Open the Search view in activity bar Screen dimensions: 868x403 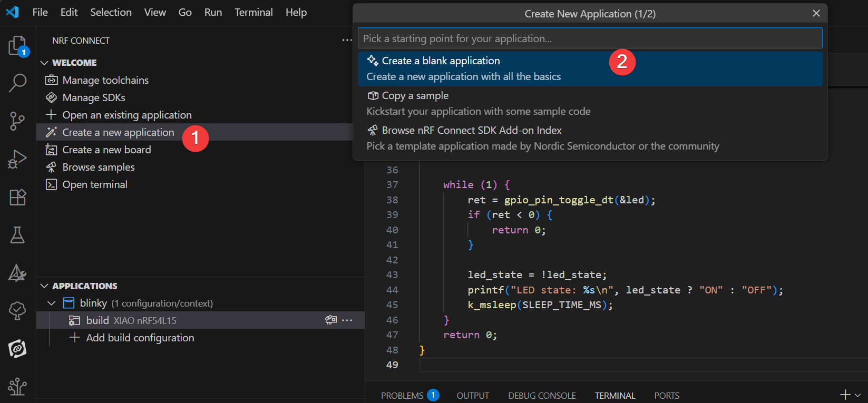[x=17, y=83]
